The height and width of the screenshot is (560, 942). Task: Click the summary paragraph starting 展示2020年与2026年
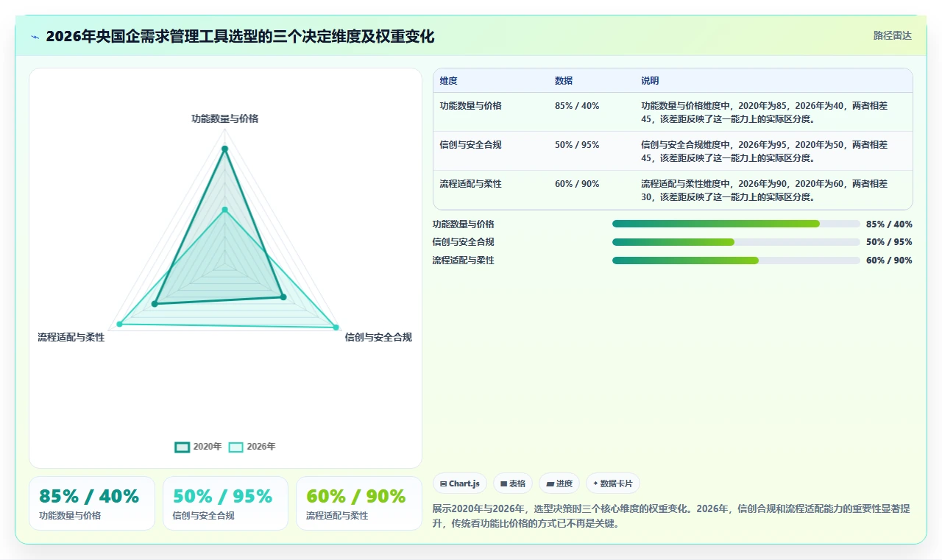[x=671, y=516]
